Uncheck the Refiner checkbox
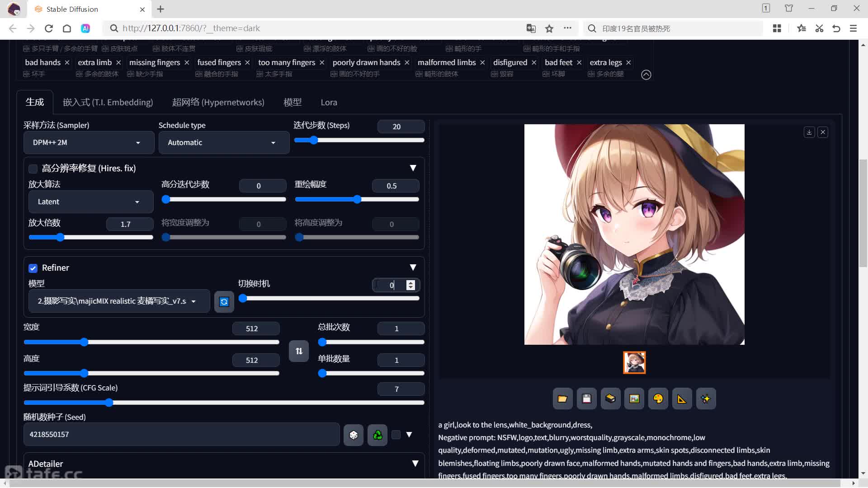 point(33,268)
